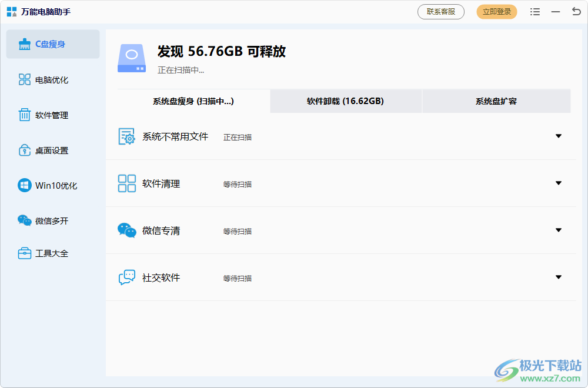Expand the 社交软件 row
The width and height of the screenshot is (588, 388).
558,277
